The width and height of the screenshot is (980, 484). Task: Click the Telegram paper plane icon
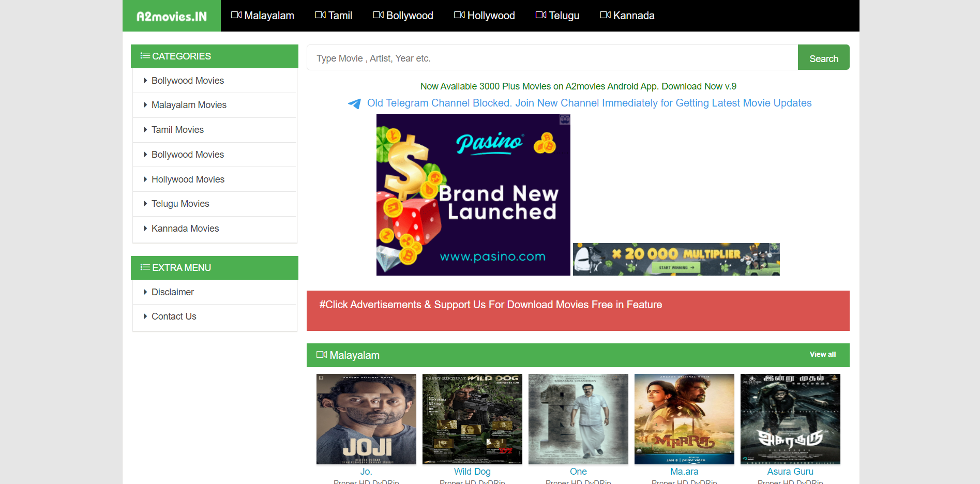point(354,103)
